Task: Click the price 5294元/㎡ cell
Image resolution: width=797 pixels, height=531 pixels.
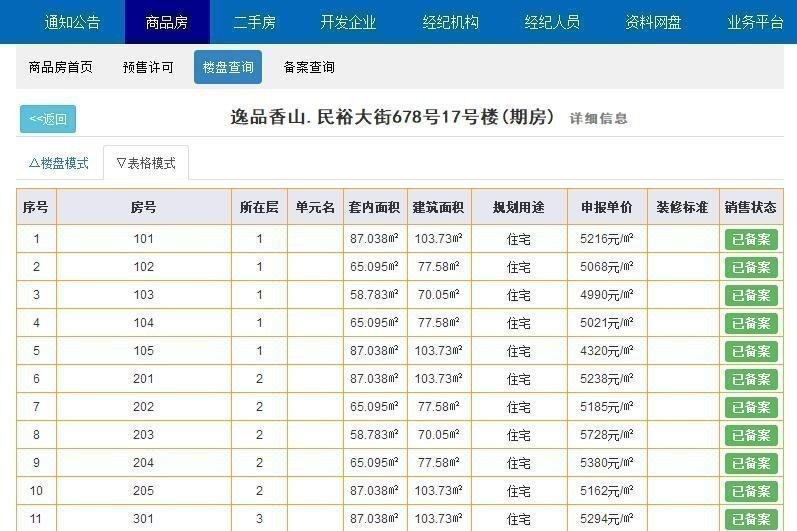Action: click(x=607, y=518)
